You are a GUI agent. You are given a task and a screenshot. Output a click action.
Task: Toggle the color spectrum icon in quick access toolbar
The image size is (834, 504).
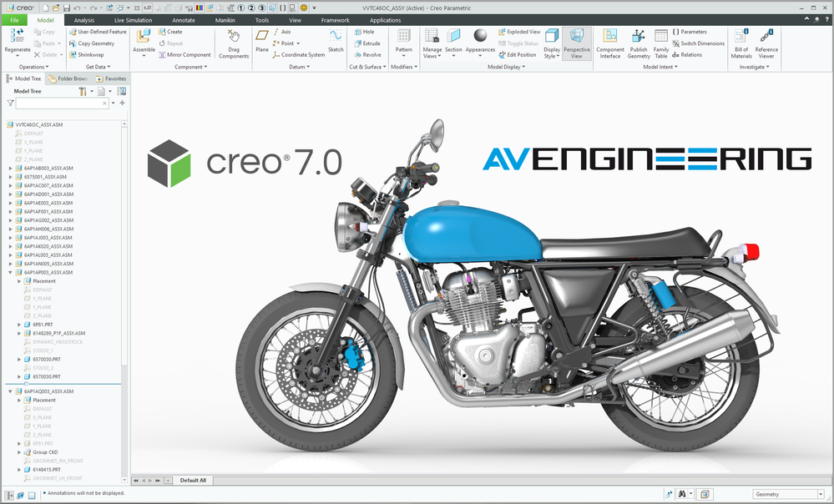[x=200, y=8]
